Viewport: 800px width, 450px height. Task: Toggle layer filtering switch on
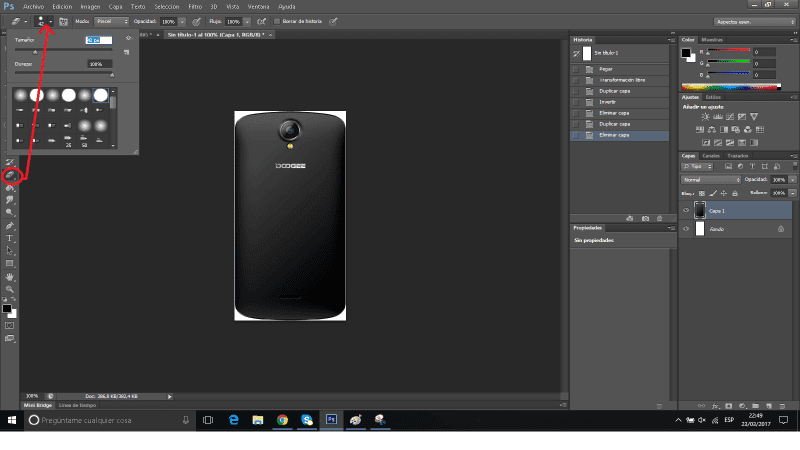point(795,166)
